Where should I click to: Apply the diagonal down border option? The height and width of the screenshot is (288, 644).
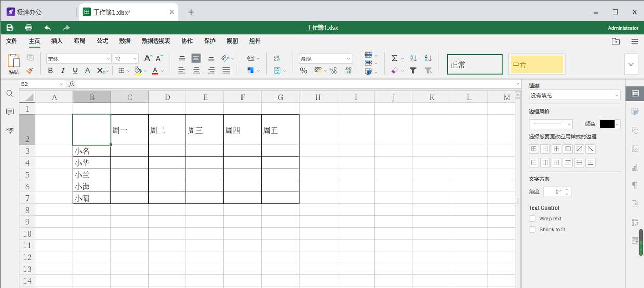pos(591,149)
